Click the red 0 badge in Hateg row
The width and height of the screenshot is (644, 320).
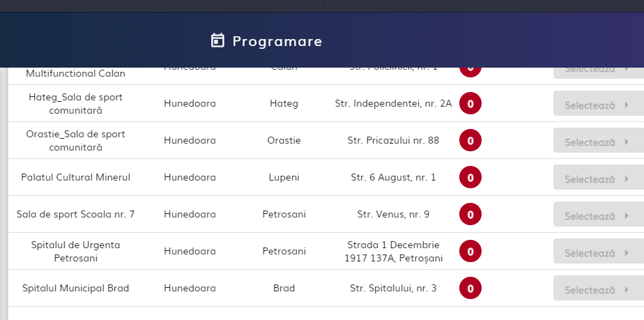(470, 104)
